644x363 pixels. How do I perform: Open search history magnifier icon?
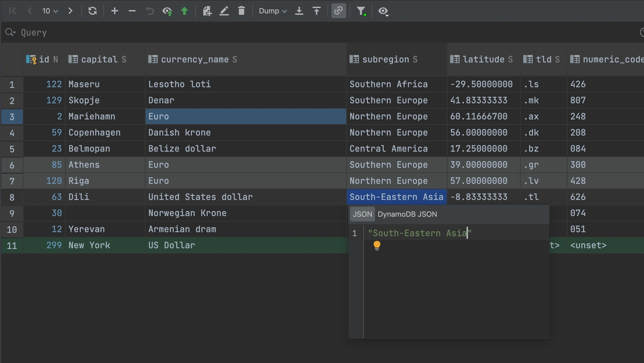(10, 32)
